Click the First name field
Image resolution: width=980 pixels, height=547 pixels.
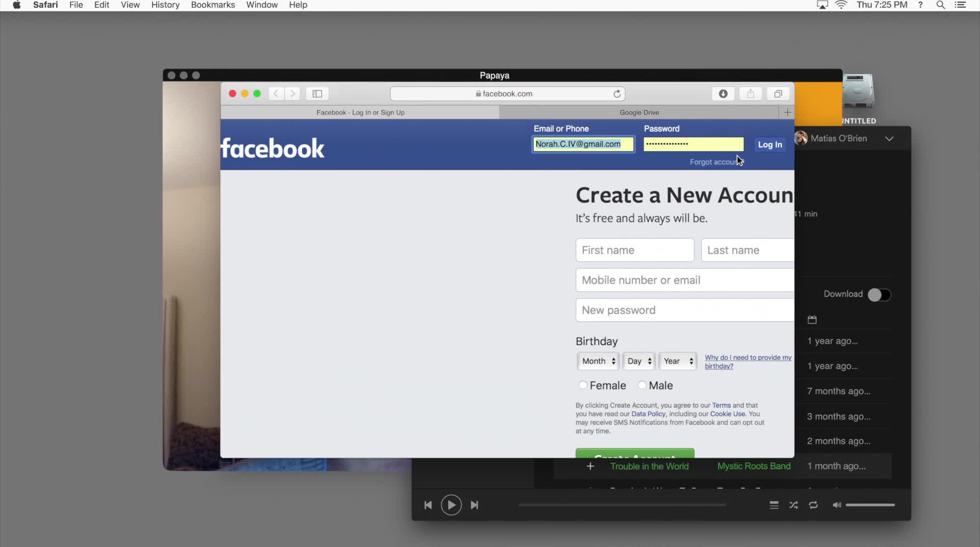coord(635,250)
